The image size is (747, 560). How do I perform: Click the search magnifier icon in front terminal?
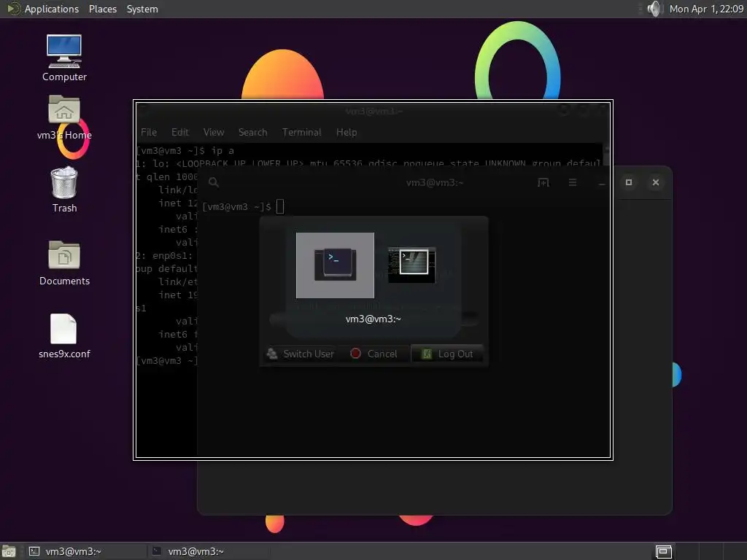pyautogui.click(x=214, y=182)
